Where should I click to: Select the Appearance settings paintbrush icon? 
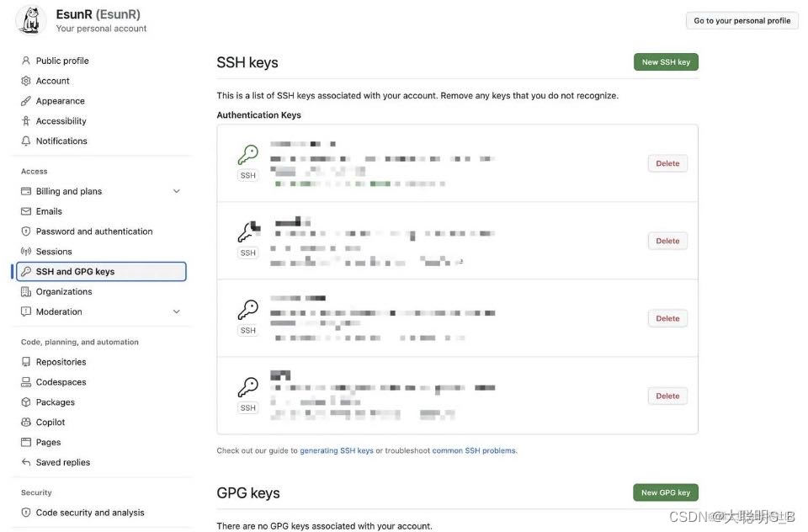pos(25,100)
